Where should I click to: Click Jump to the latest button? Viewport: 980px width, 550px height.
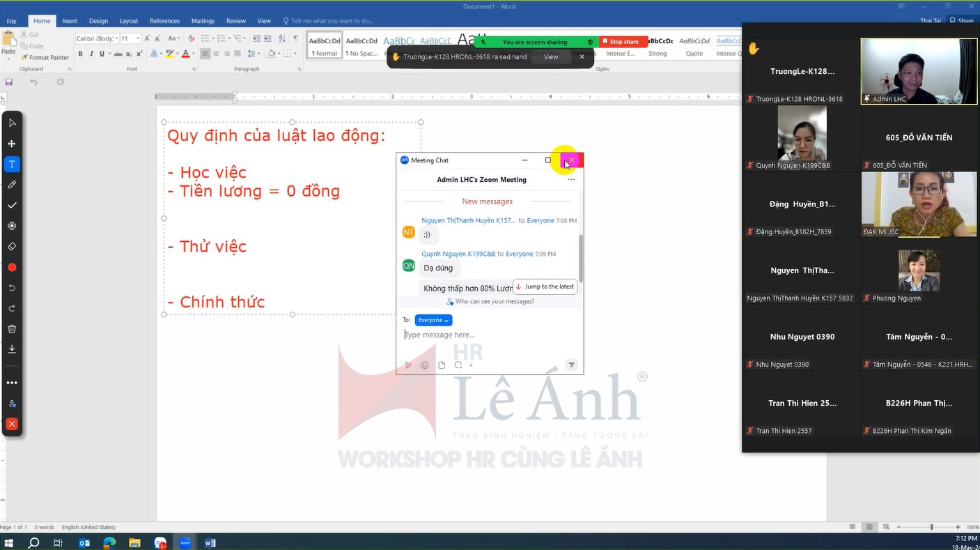coord(545,287)
